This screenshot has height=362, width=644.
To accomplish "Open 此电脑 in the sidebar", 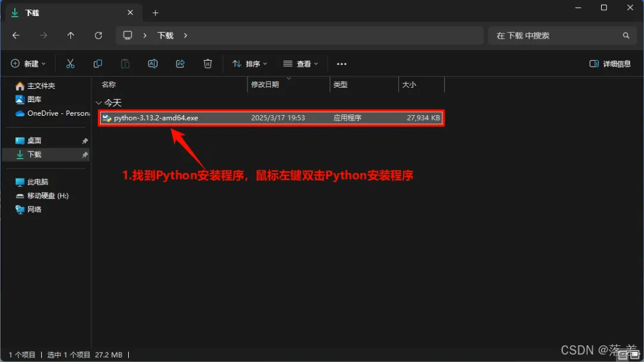I will click(38, 182).
